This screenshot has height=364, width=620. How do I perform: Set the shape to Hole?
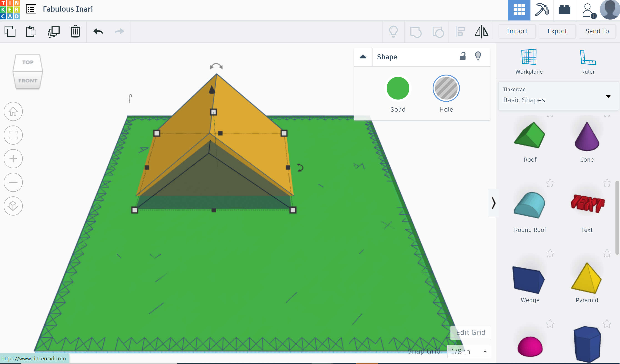point(446,88)
